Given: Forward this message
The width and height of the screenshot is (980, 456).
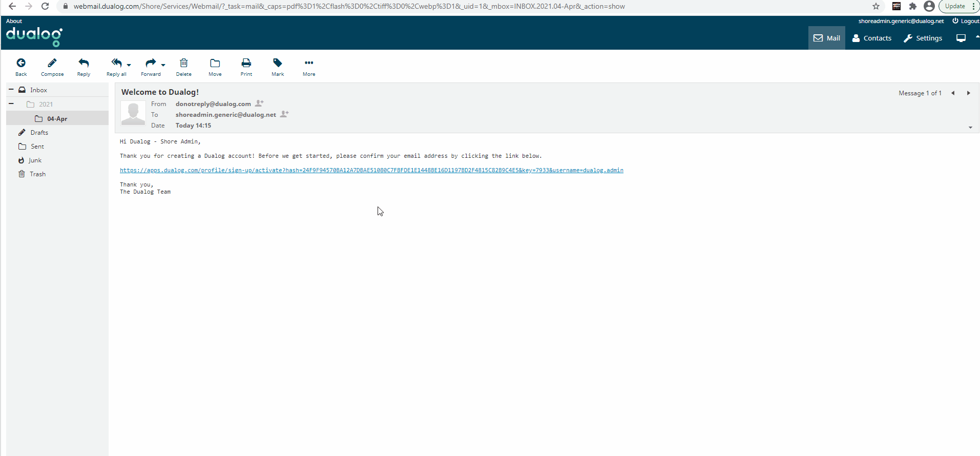Looking at the screenshot, I should tap(151, 67).
